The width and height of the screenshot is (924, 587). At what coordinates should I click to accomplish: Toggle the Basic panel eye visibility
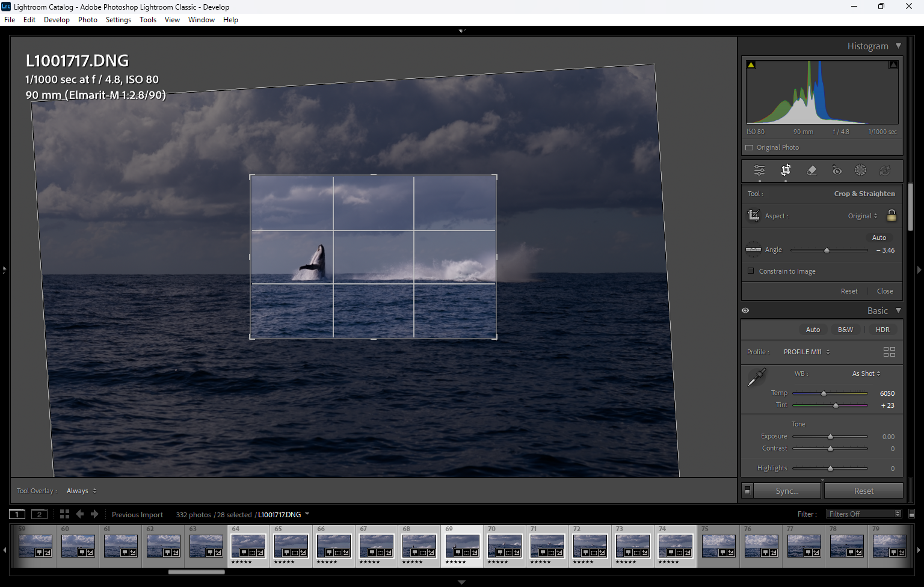point(745,310)
